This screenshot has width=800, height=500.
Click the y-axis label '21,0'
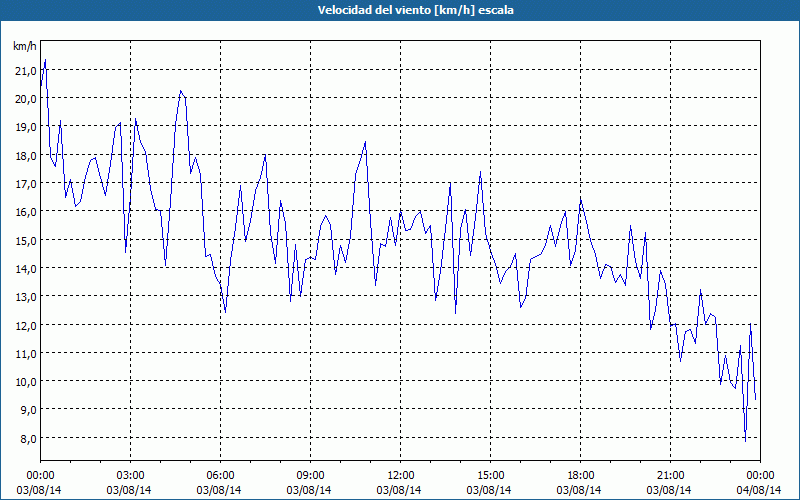(x=26, y=71)
